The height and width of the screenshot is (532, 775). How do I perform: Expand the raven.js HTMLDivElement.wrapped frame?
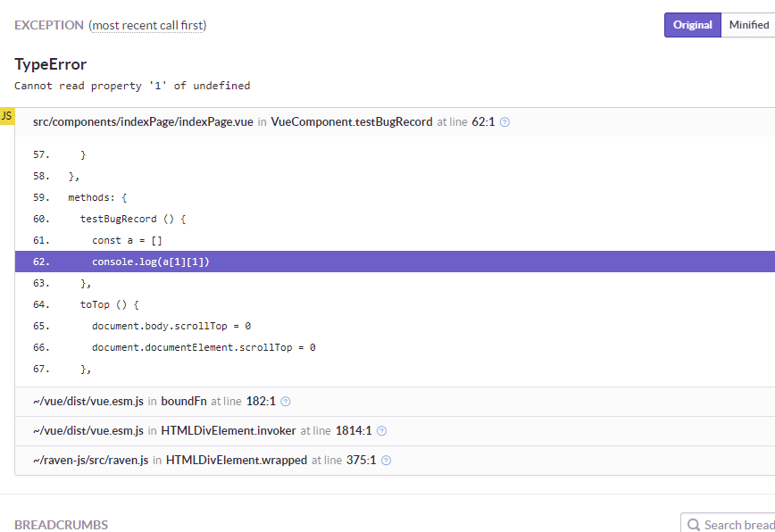(x=395, y=461)
